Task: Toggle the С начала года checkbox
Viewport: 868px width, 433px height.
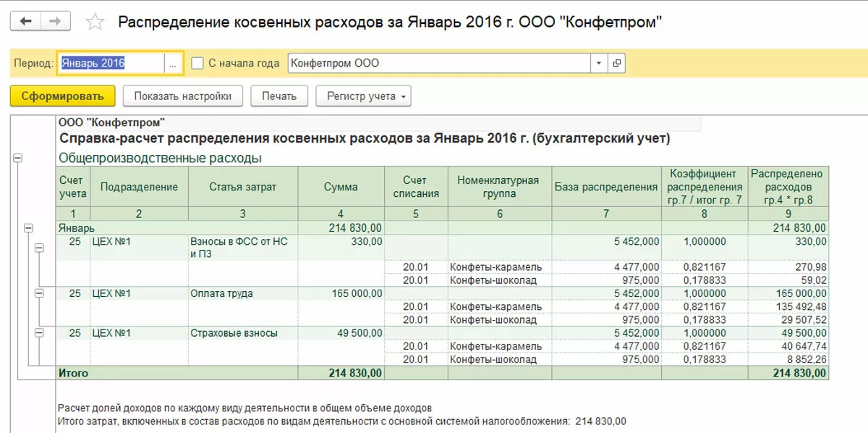Action: point(197,63)
